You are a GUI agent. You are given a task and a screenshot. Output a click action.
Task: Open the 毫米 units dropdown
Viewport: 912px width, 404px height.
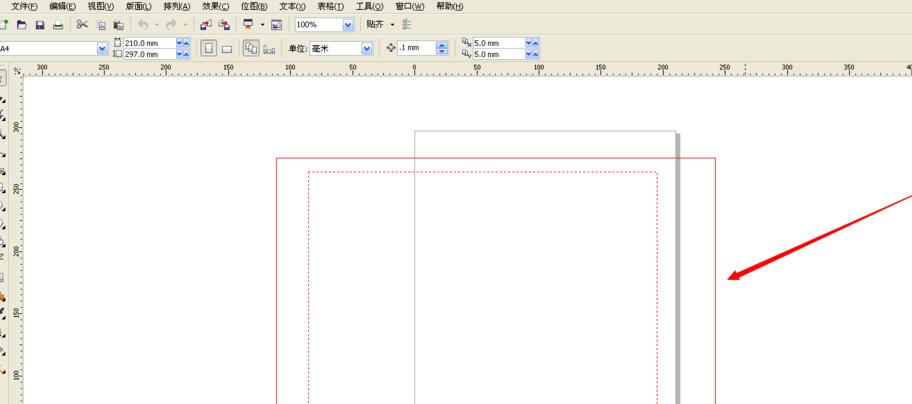click(366, 48)
